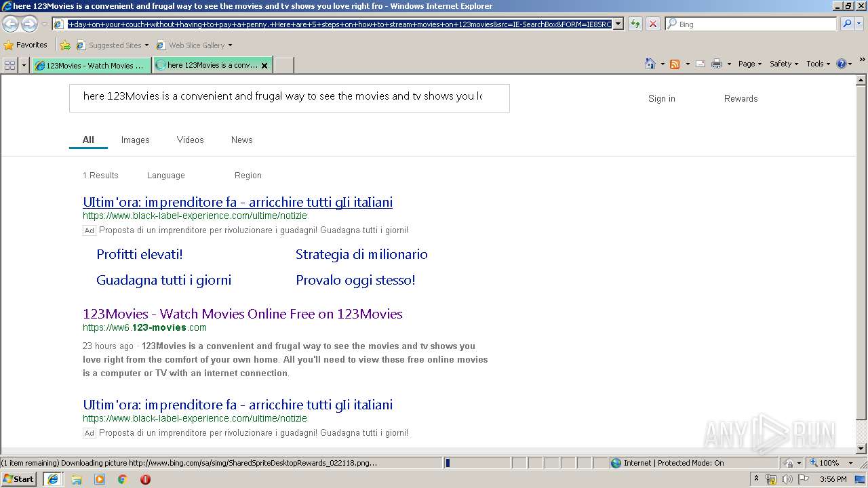868x488 pixels.
Task: Click the 'Guadagna tutti i giorni' sitelink
Action: [163, 280]
